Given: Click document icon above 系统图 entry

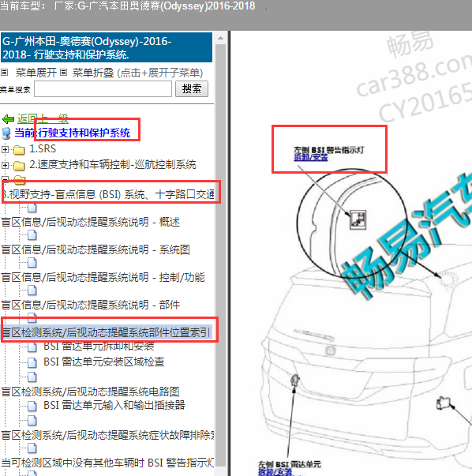Looking at the screenshot, I should [x=32, y=235].
